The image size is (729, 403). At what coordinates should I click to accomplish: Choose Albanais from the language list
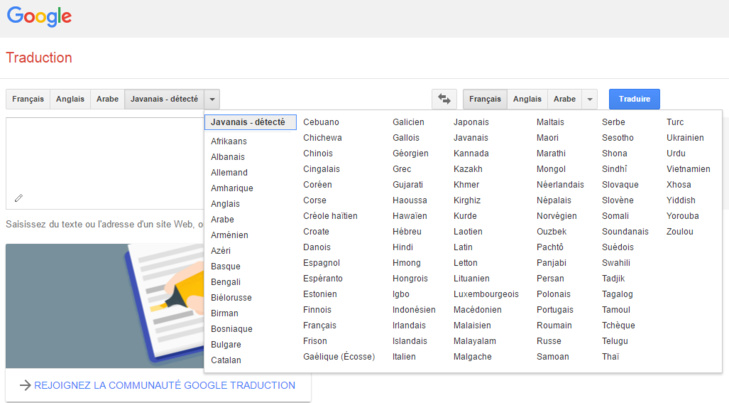pos(228,157)
